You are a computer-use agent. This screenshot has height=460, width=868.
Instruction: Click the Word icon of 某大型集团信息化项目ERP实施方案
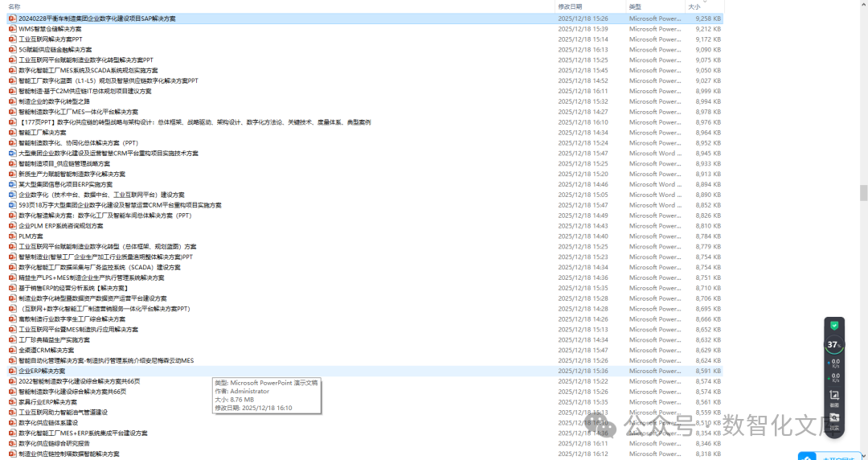[x=13, y=184]
